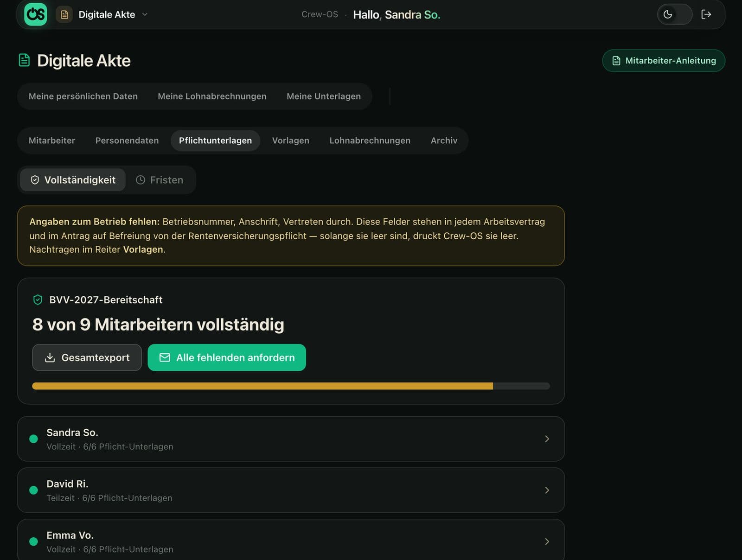742x560 pixels.
Task: Go to Meine persönlichen Daten tab
Action: (83, 96)
